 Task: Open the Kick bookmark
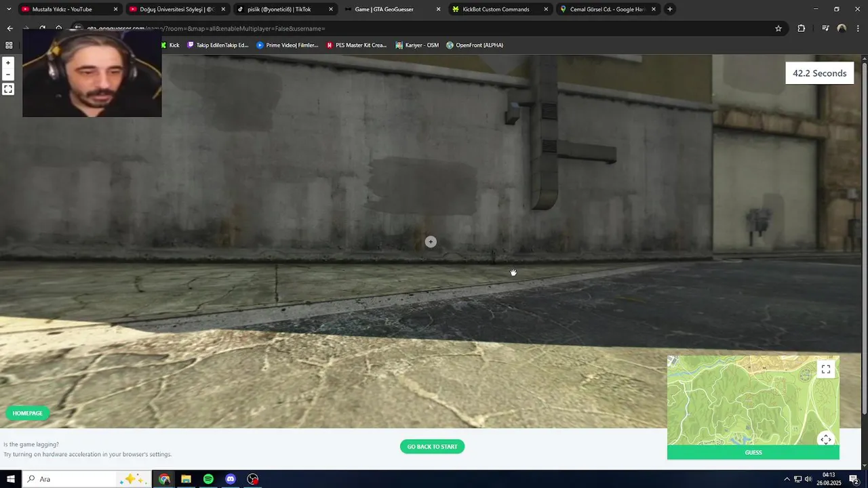click(x=170, y=45)
